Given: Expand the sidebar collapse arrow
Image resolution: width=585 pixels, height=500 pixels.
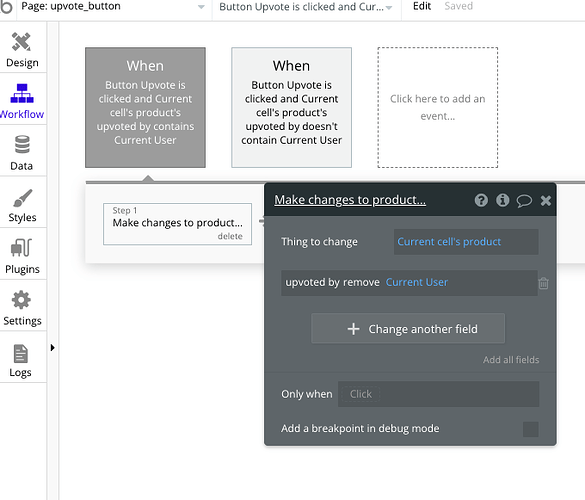Looking at the screenshot, I should (x=53, y=348).
